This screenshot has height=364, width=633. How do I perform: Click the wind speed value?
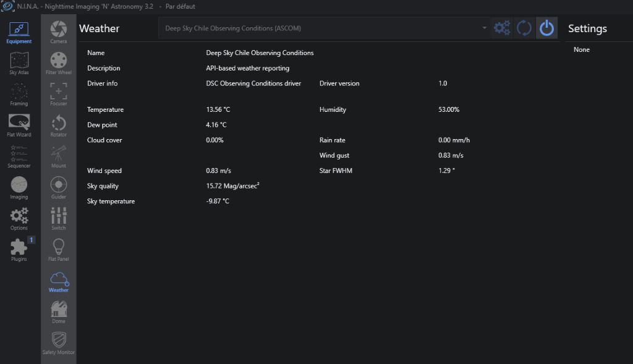(x=218, y=171)
